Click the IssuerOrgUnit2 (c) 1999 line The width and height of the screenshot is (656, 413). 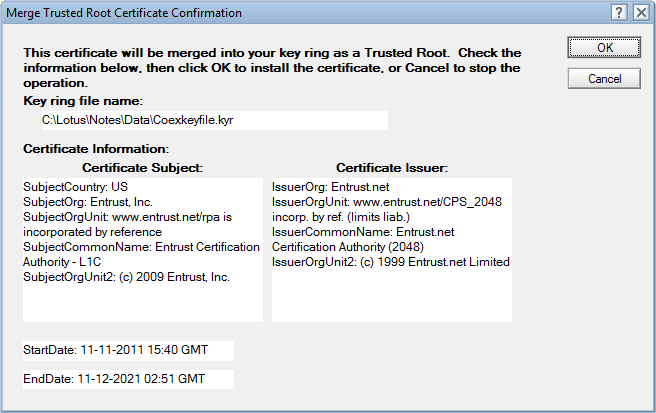tap(391, 262)
